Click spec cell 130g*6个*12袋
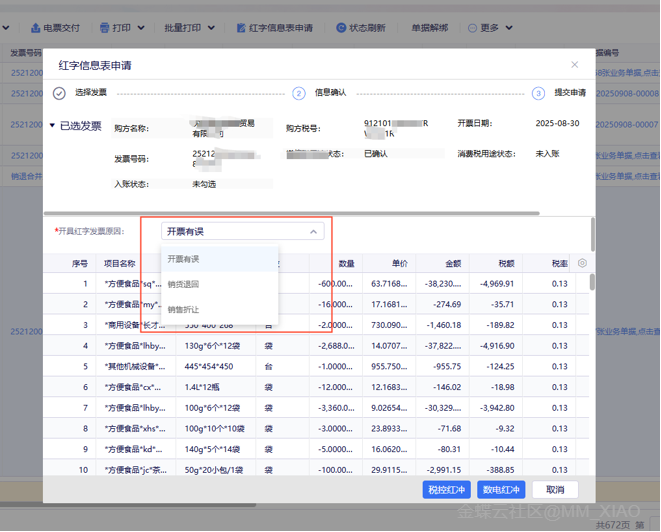Viewport: 661px width, 532px height. click(x=212, y=346)
